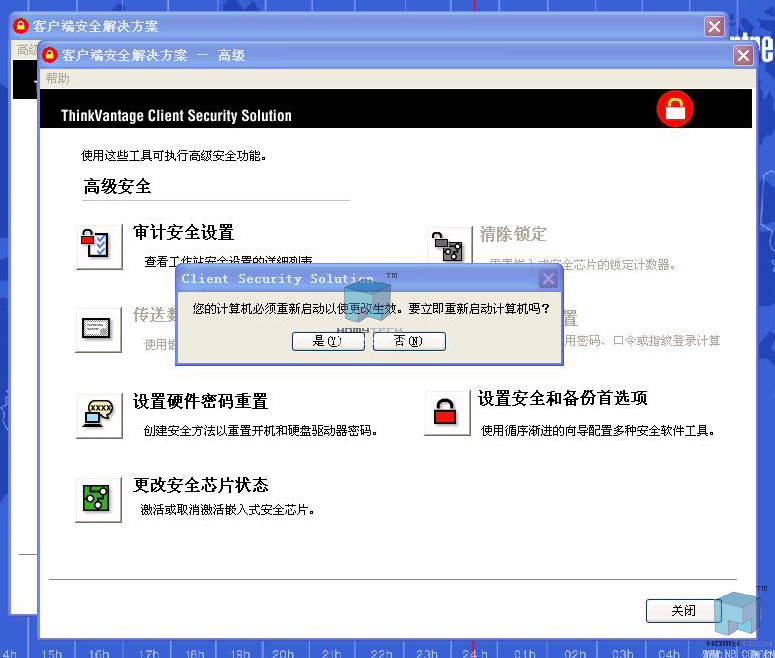Screen dimensions: 775x658
Task: Open the 审计安全设置 audit checklist icon
Action: click(x=99, y=247)
